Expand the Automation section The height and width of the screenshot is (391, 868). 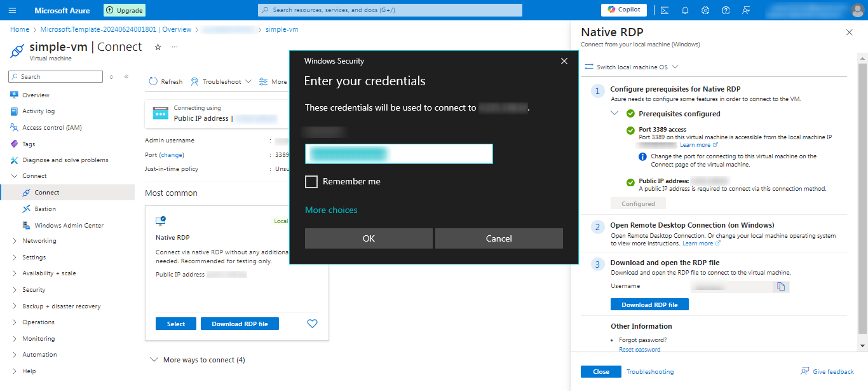[15, 355]
